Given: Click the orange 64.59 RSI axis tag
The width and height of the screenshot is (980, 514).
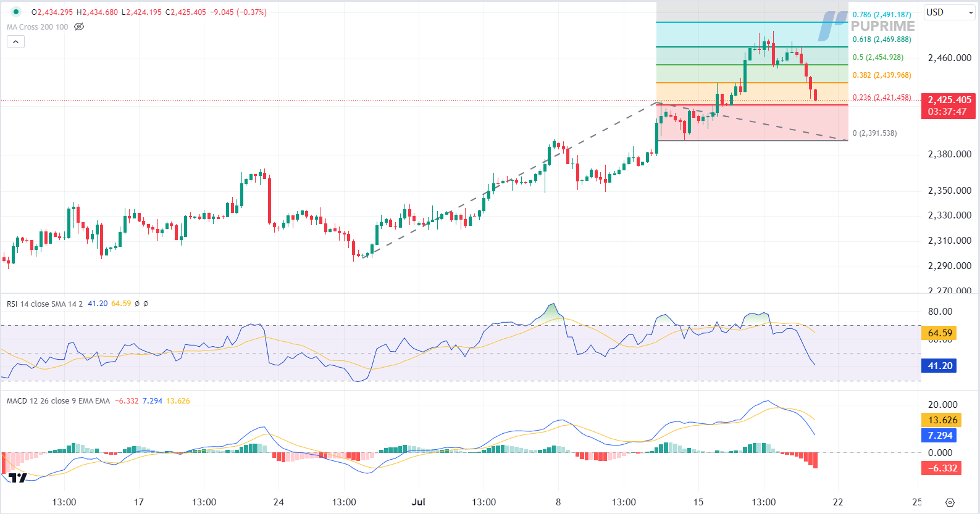Looking at the screenshot, I should (939, 333).
